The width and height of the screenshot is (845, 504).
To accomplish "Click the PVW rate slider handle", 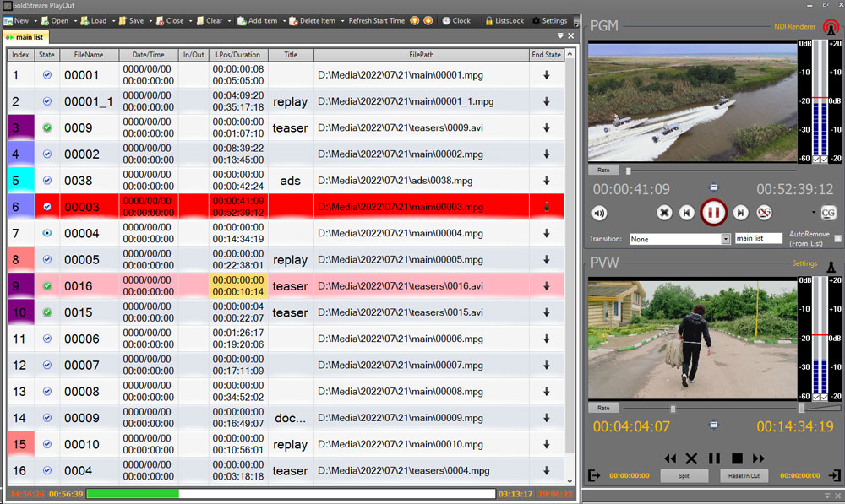I will pos(673,409).
